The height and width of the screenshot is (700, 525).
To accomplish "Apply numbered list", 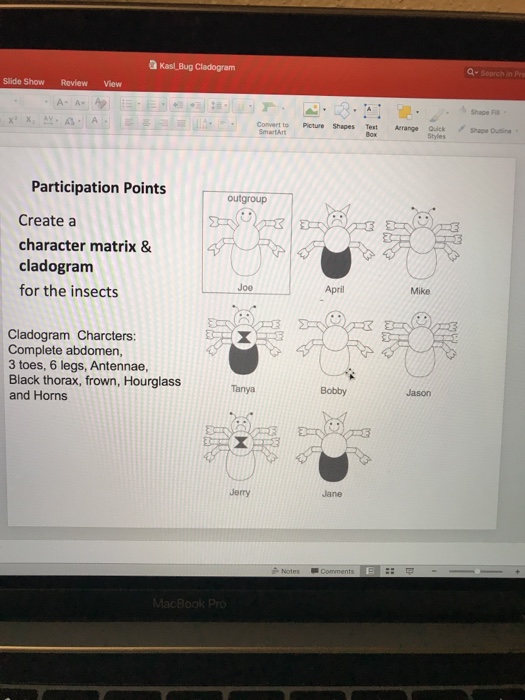I will [152, 105].
